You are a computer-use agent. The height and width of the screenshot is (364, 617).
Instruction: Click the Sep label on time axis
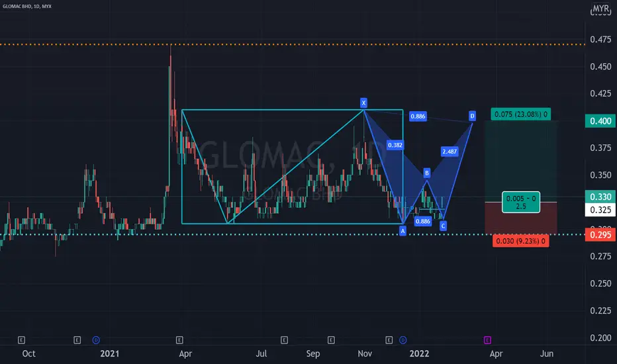313,353
